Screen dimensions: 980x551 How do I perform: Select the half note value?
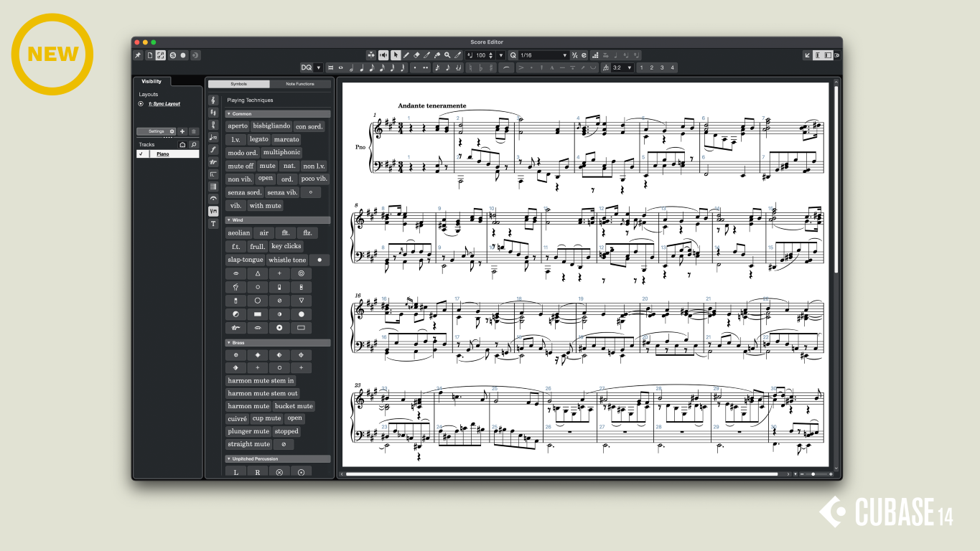(352, 67)
